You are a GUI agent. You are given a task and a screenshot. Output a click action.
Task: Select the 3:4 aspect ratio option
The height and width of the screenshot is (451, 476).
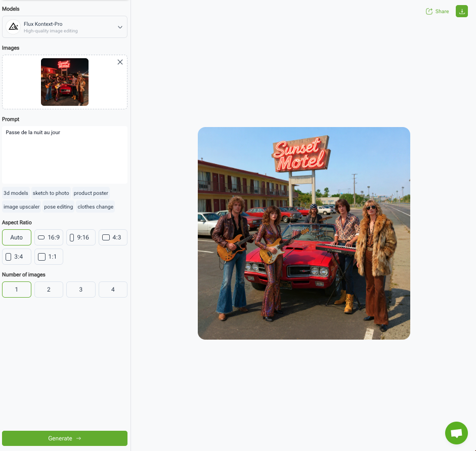coord(17,257)
